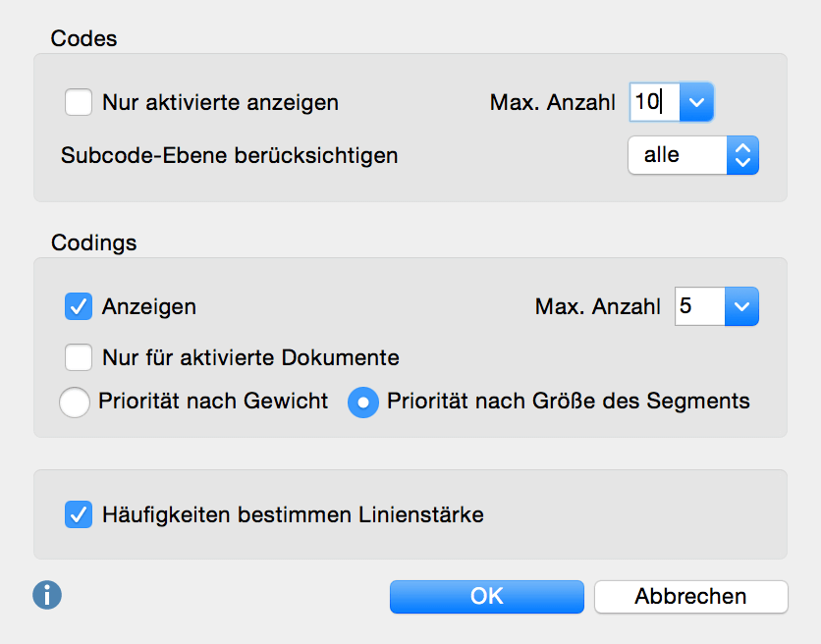
Task: Disable Häufigkeiten bestimmen Linienstärke checkbox
Action: pyautogui.click(x=79, y=514)
